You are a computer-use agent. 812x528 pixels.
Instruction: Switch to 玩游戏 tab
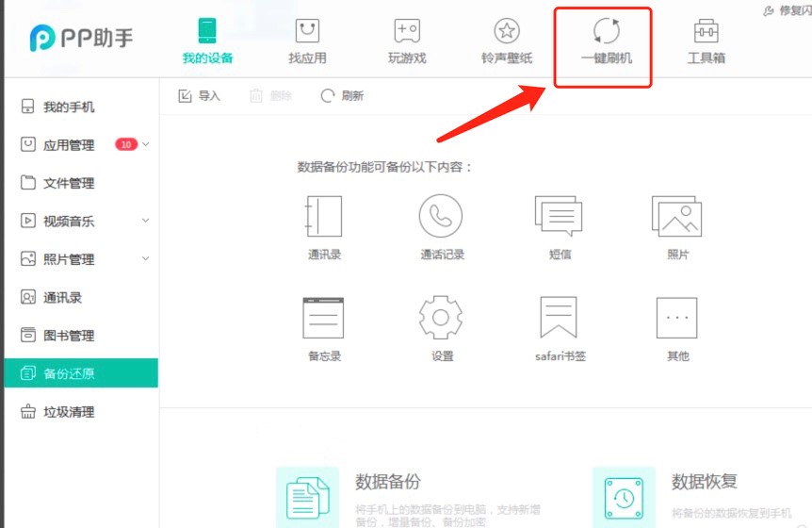pyautogui.click(x=407, y=41)
